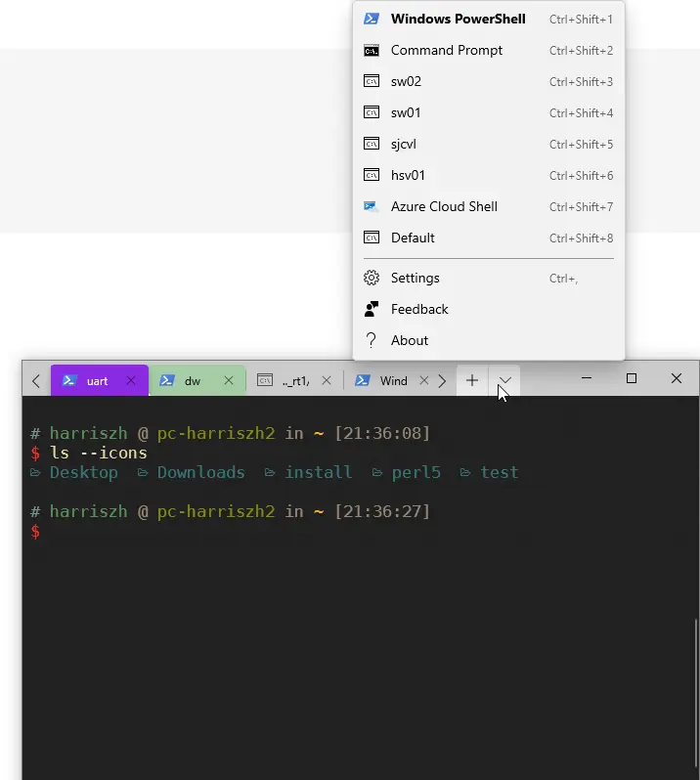This screenshot has width=700, height=780.
Task: Click the 'ls --icons' command text
Action: click(x=99, y=453)
